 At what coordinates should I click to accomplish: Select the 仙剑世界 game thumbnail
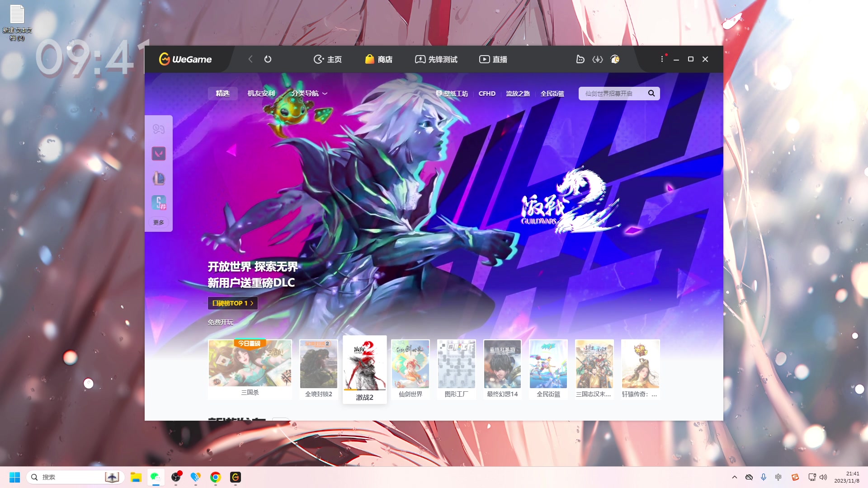pos(410,369)
